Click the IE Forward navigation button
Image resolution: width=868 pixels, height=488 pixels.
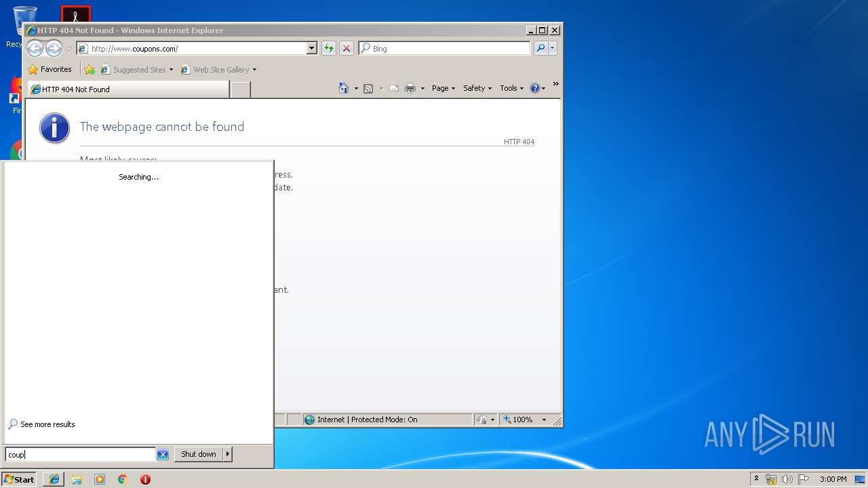click(x=54, y=48)
